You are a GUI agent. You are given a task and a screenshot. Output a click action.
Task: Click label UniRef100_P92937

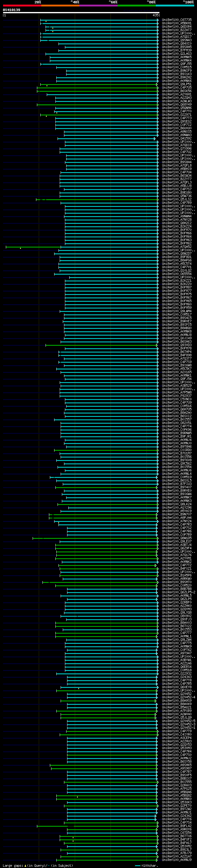177,396
